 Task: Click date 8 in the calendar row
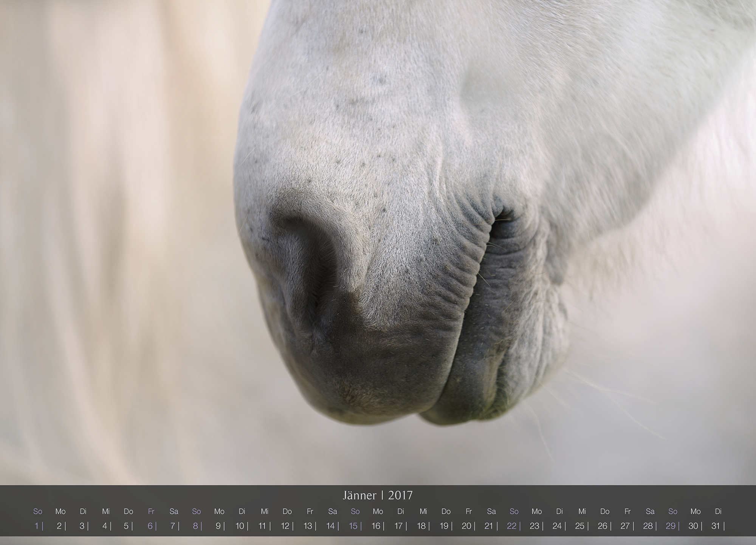(x=195, y=526)
